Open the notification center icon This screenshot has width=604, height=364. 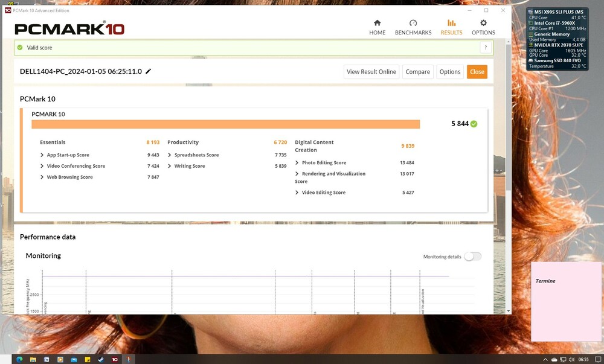point(598,360)
